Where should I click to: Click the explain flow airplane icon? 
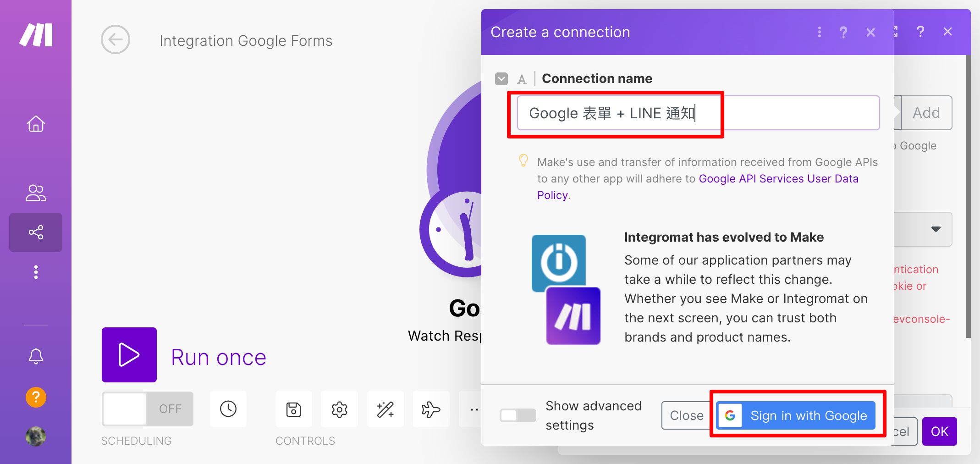[x=431, y=409]
